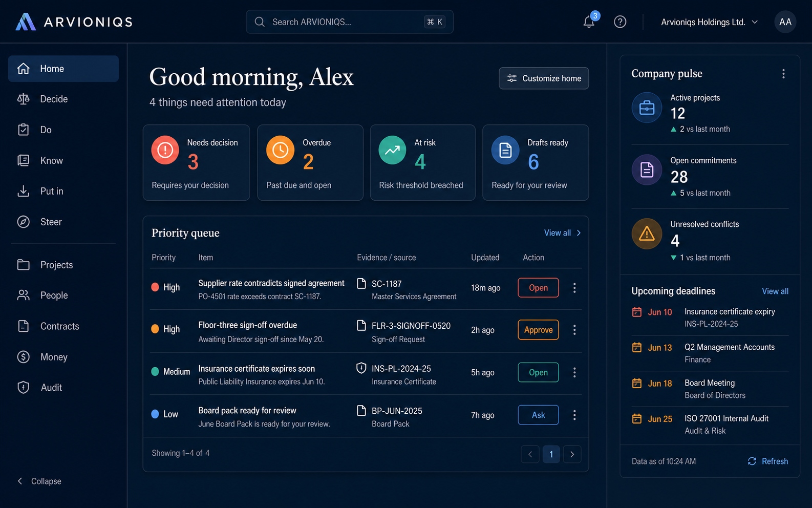Screen dimensions: 812x508
Task: Click the Search ARVIONIQS field
Action: (x=350, y=22)
